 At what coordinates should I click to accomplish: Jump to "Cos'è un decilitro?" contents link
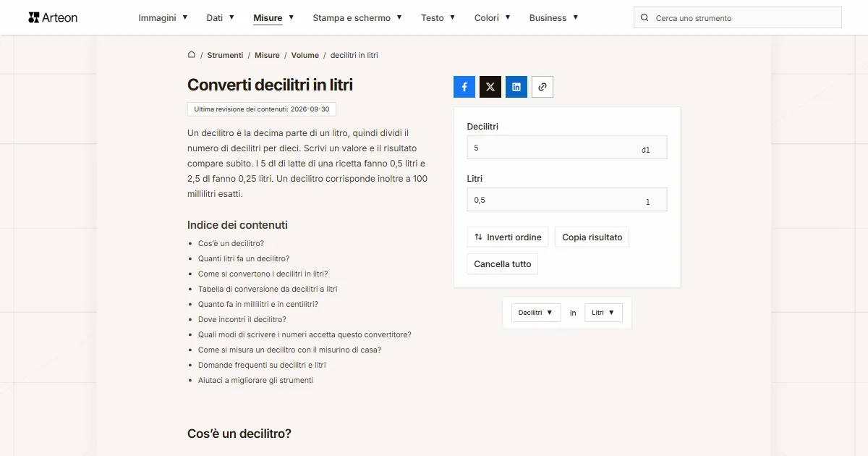tap(231, 243)
